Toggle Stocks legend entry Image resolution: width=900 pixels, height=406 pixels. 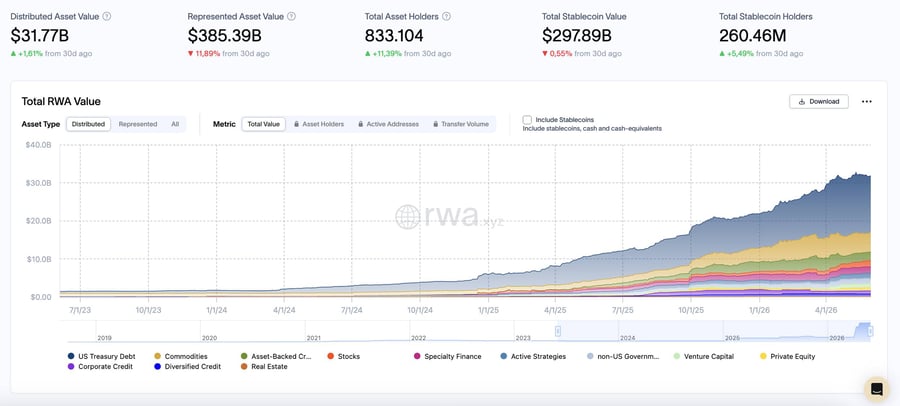click(344, 357)
